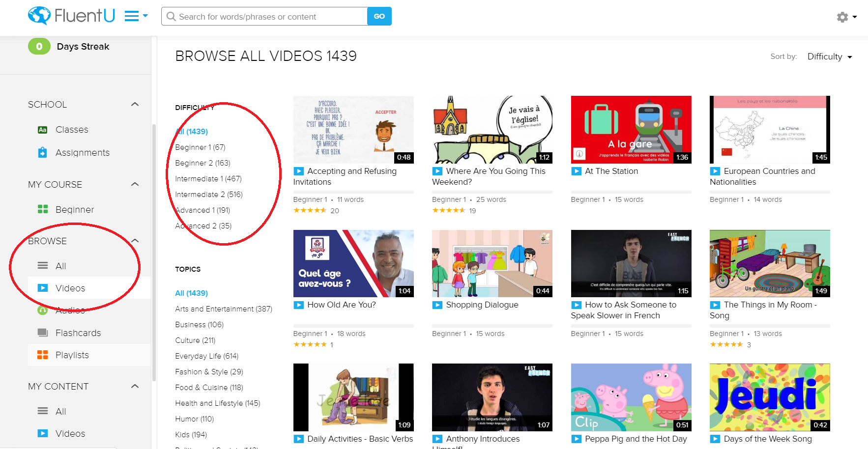Click the Browse Videos play icon
Image resolution: width=868 pixels, height=449 pixels.
(43, 288)
